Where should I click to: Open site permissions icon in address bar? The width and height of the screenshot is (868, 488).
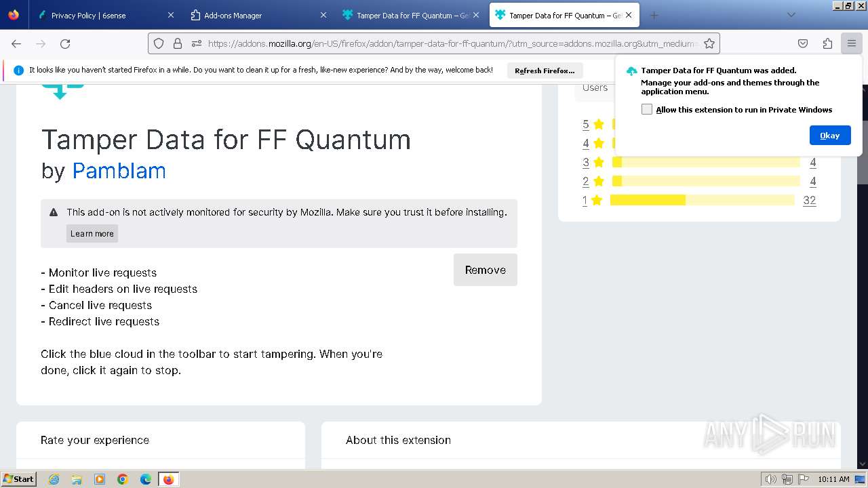[x=197, y=43]
